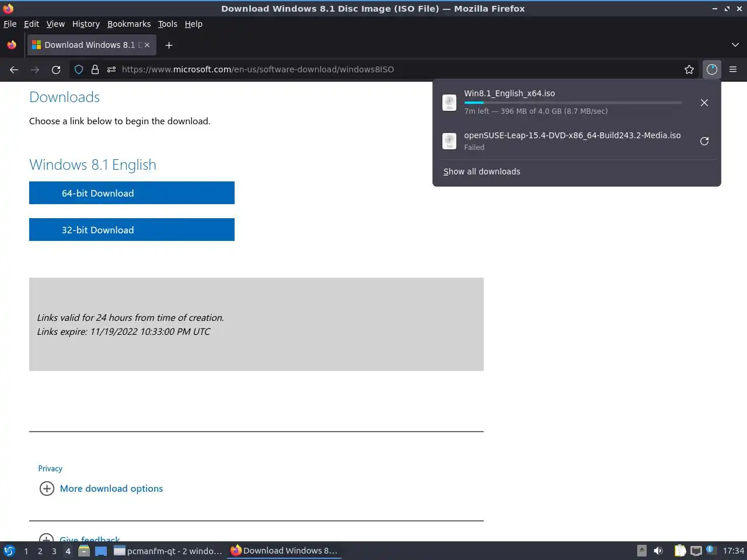Open the Help menu

194,24
